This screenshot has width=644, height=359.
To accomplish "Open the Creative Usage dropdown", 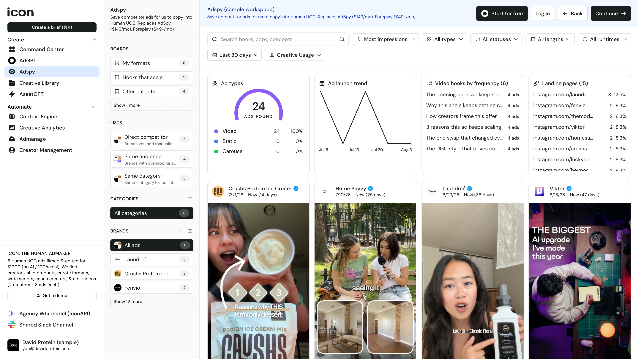I will (295, 55).
